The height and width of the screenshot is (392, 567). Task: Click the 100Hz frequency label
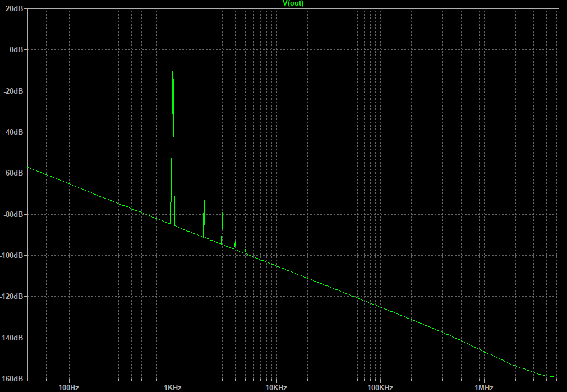[68, 388]
